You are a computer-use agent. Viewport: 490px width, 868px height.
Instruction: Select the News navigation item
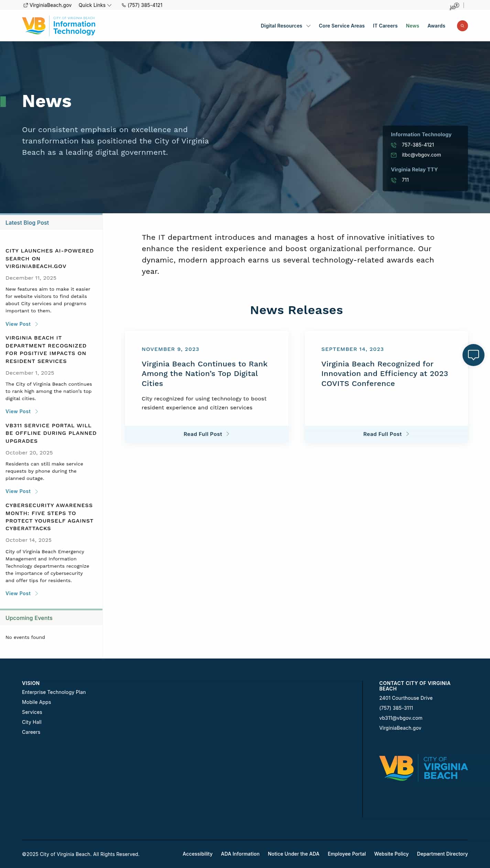[412, 26]
